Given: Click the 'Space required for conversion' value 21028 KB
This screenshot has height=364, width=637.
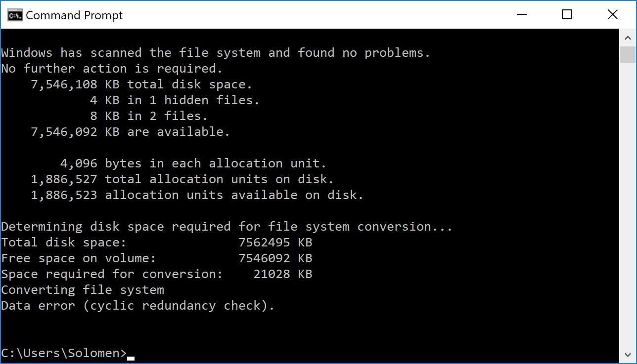Looking at the screenshot, I should 282,274.
